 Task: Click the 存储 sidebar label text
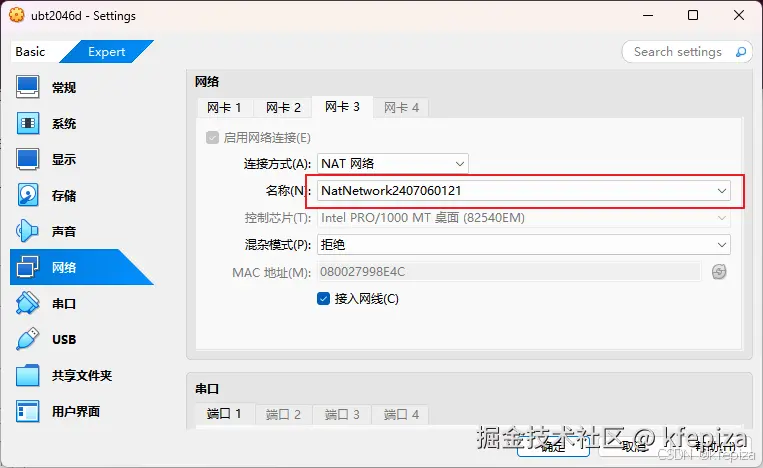pyautogui.click(x=64, y=196)
